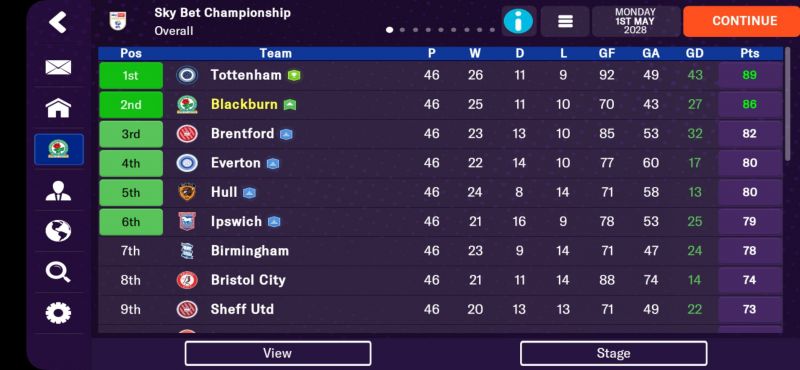Open the settings gear icon
The image size is (800, 370).
58,313
